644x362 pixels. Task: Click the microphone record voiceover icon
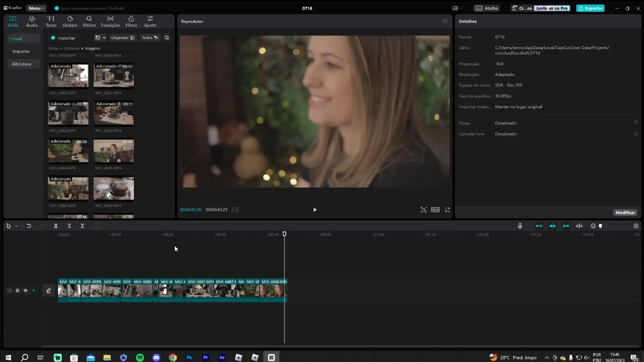coord(520,226)
